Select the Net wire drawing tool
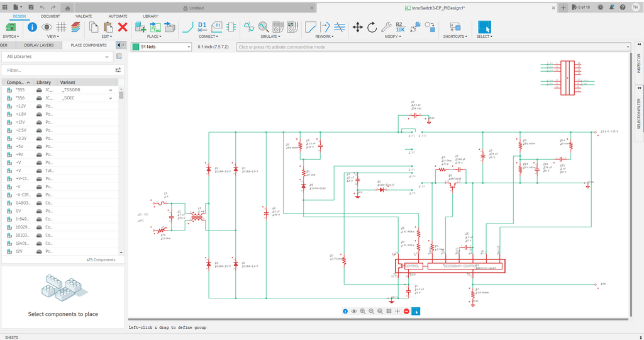Image resolution: width=644 pixels, height=340 pixels. (187, 27)
